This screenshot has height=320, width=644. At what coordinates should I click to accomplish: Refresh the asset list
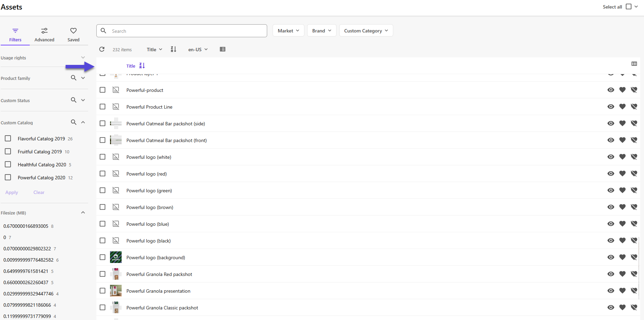pos(102,49)
